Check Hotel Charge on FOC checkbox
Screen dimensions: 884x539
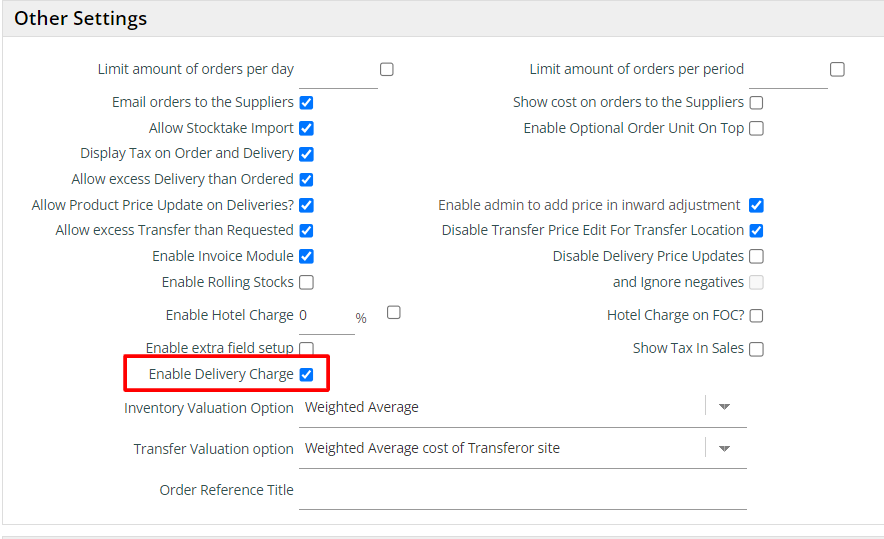point(756,315)
